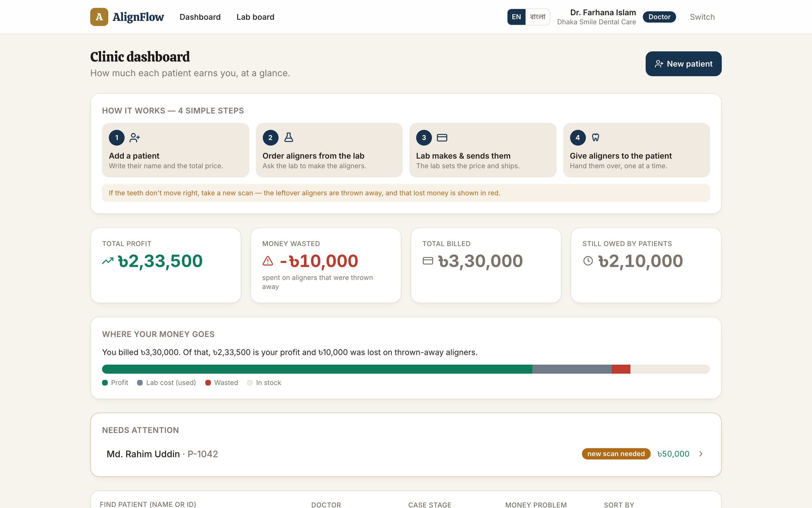
Task: Click the red Wasted bar segment
Action: (621, 369)
